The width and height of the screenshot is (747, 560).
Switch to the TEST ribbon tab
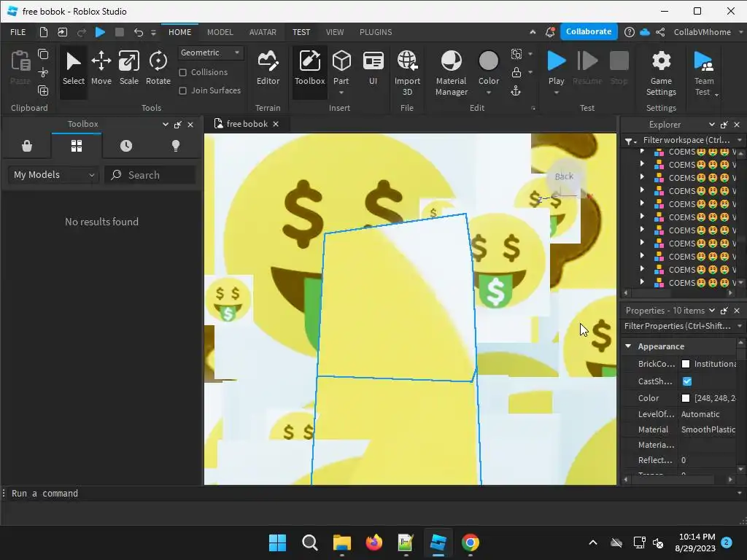click(301, 32)
